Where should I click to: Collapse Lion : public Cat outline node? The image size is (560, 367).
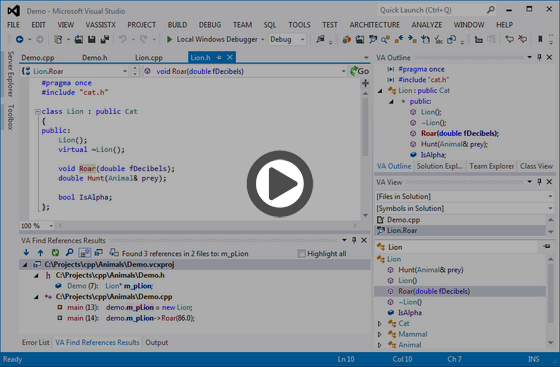click(x=380, y=91)
